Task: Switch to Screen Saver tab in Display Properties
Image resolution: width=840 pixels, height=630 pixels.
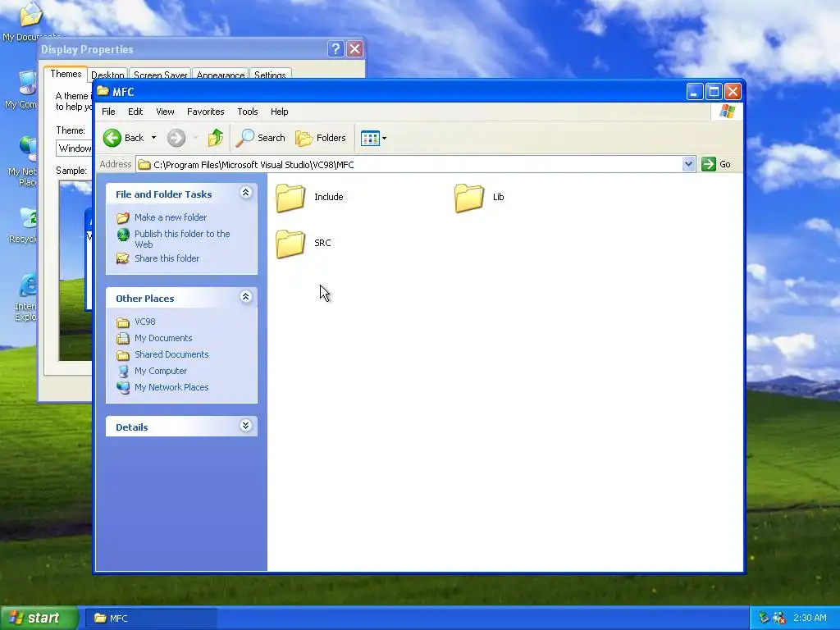Action: [x=160, y=75]
